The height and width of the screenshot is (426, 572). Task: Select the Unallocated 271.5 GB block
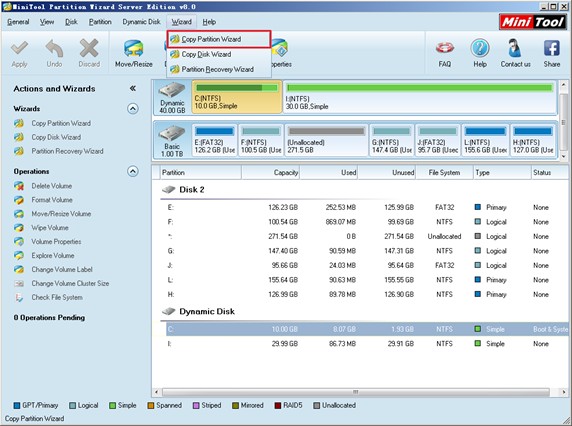pos(326,140)
